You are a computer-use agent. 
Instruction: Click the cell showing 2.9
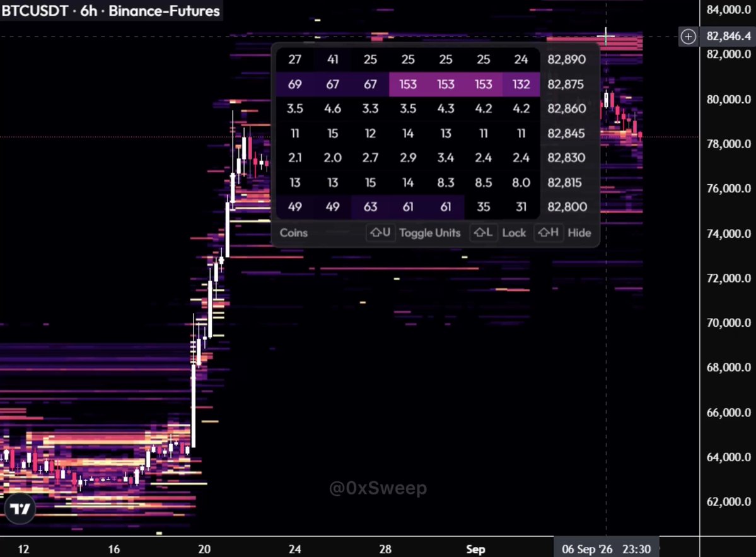tap(408, 158)
